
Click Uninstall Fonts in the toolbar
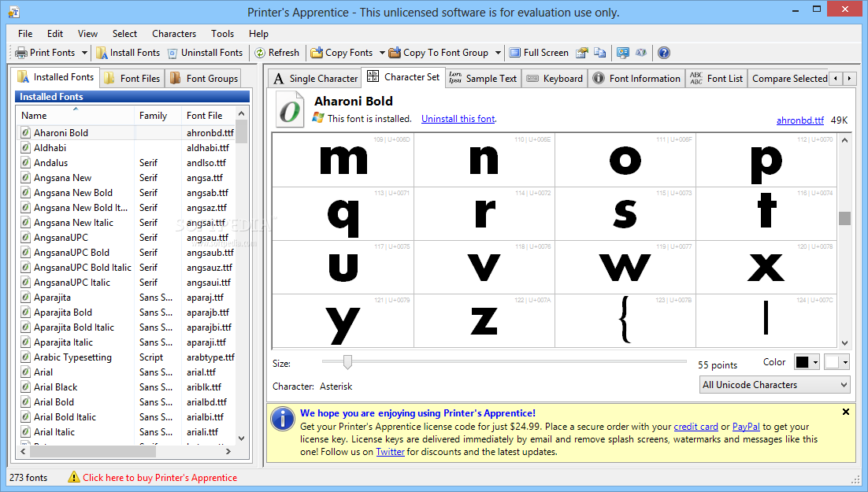(x=206, y=53)
